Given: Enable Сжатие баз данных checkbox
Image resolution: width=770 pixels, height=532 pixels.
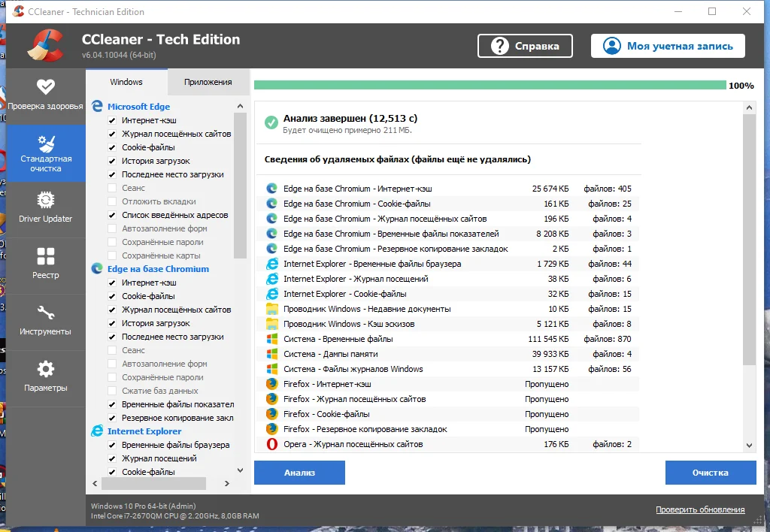Looking at the screenshot, I should [x=112, y=391].
